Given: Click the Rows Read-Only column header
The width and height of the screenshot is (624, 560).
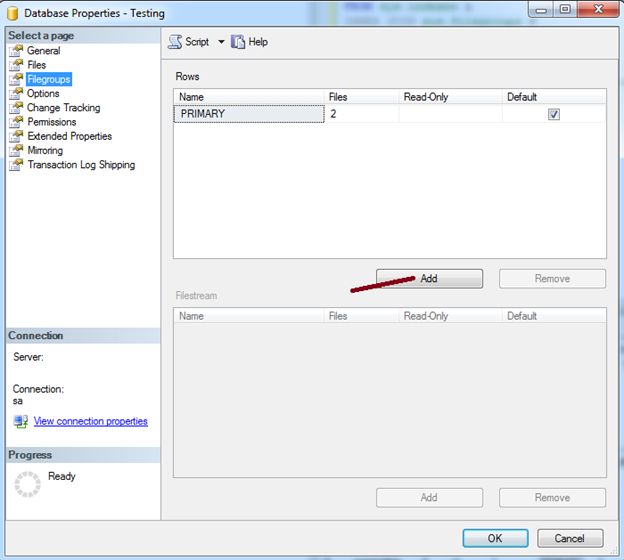Looking at the screenshot, I should coord(450,97).
